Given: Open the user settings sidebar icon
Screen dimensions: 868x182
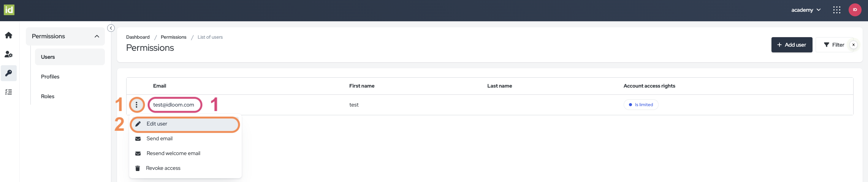Looking at the screenshot, I should tap(9, 54).
